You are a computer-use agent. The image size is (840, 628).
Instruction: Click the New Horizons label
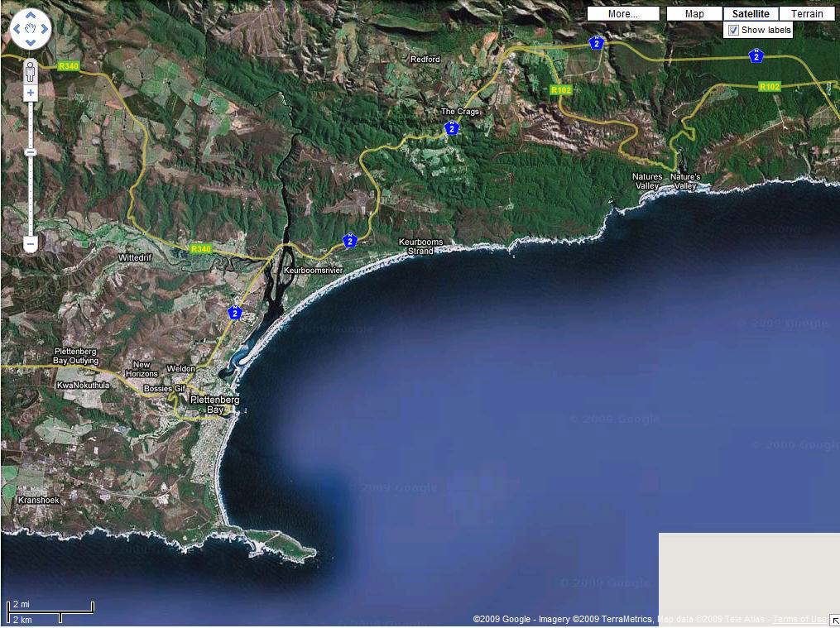[142, 369]
